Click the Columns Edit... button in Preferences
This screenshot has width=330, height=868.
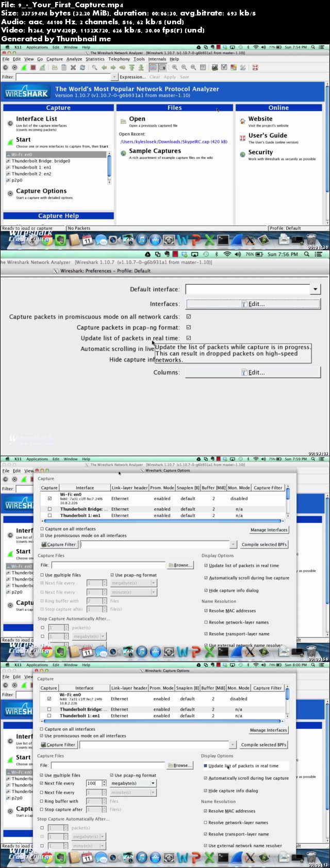(253, 372)
